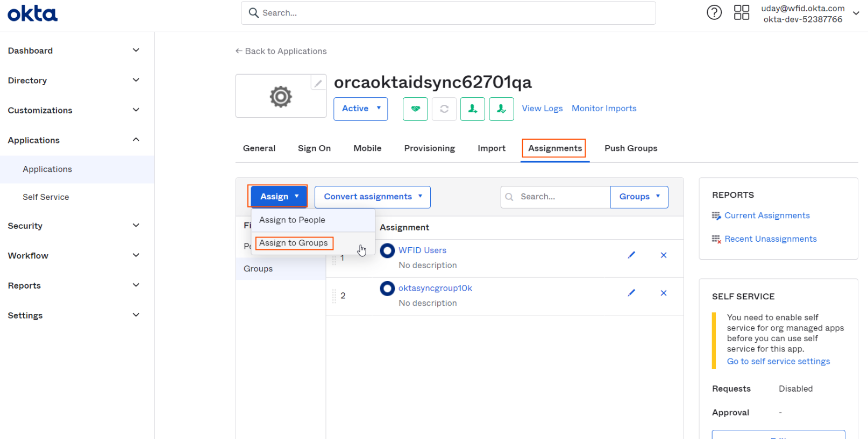Click the search magnifier in top bar
This screenshot has width=868, height=439.
pos(254,13)
